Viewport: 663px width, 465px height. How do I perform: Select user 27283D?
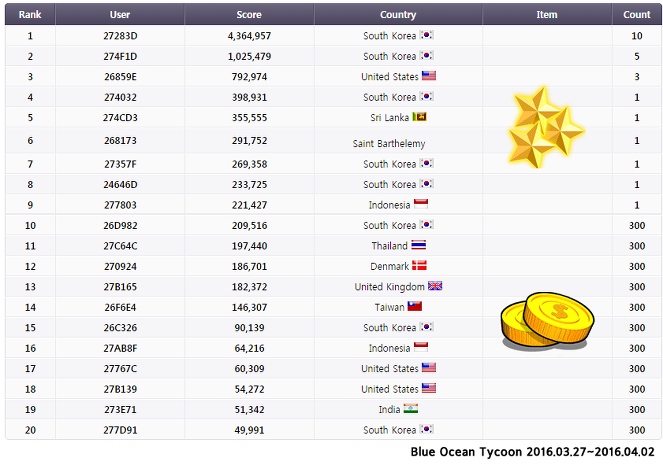121,36
